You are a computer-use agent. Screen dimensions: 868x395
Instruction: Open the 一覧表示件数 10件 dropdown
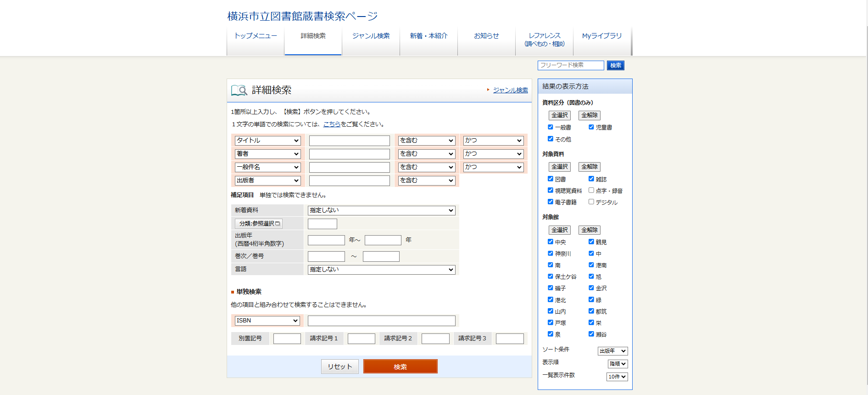coord(617,377)
